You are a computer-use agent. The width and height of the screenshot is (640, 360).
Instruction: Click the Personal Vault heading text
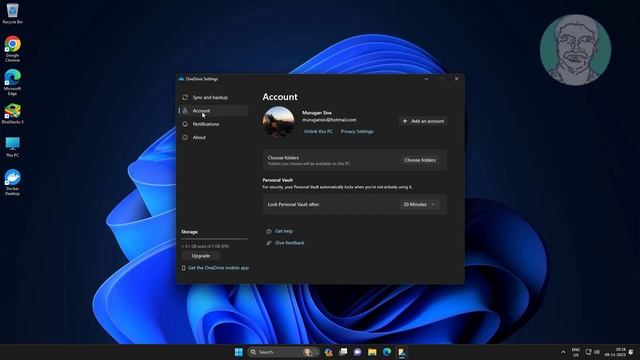point(278,180)
